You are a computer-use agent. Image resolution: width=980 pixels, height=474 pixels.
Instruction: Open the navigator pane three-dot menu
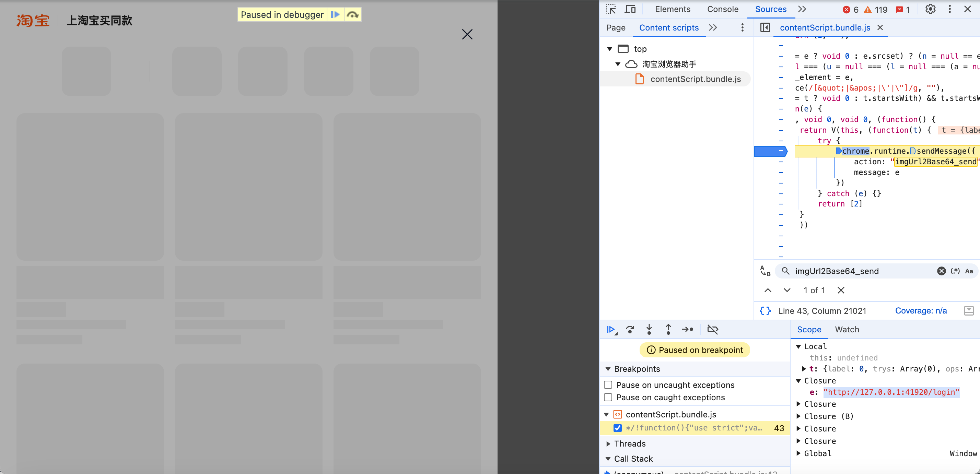click(742, 27)
